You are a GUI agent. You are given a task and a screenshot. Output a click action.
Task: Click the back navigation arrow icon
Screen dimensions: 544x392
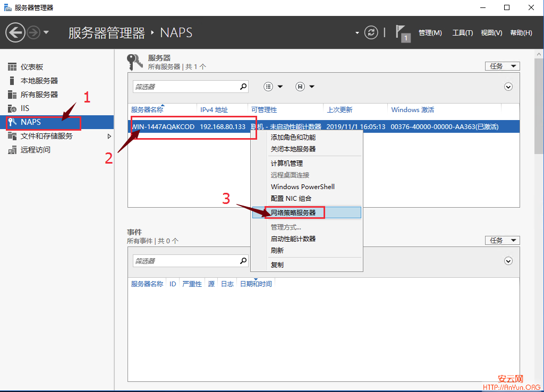click(15, 33)
